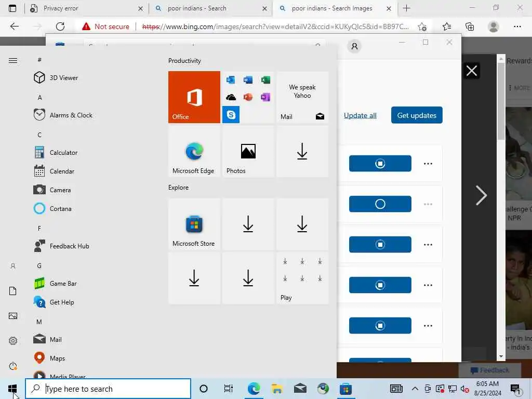This screenshot has width=532, height=399.
Task: Open the Microsoft Edge tile
Action: click(x=194, y=151)
